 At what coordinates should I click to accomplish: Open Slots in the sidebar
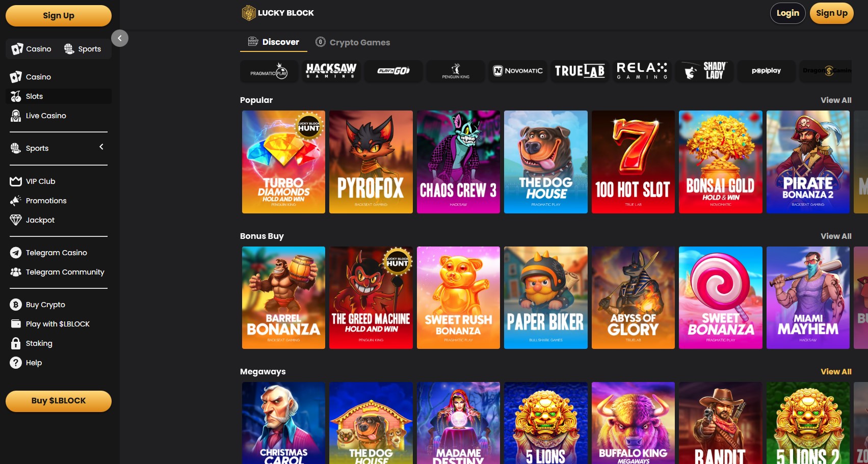[x=34, y=96]
